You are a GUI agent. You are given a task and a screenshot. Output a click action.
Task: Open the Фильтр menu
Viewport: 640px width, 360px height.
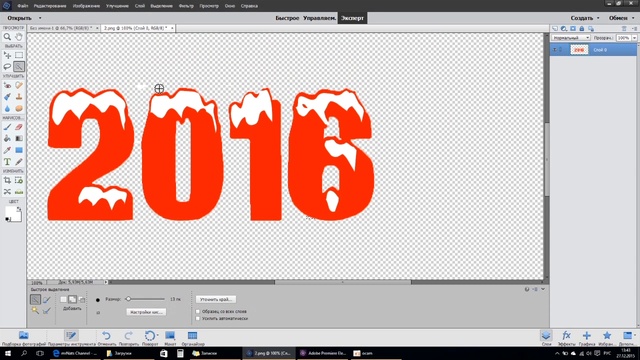(x=186, y=6)
